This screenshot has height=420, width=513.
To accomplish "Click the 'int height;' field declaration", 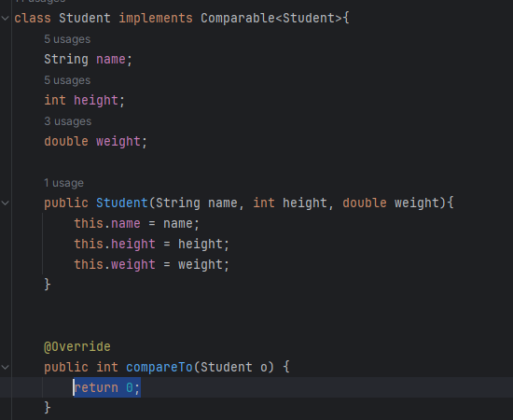I will pos(84,101).
